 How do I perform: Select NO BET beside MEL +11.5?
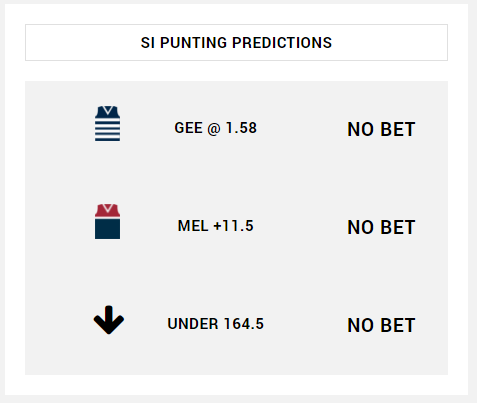[x=381, y=227]
